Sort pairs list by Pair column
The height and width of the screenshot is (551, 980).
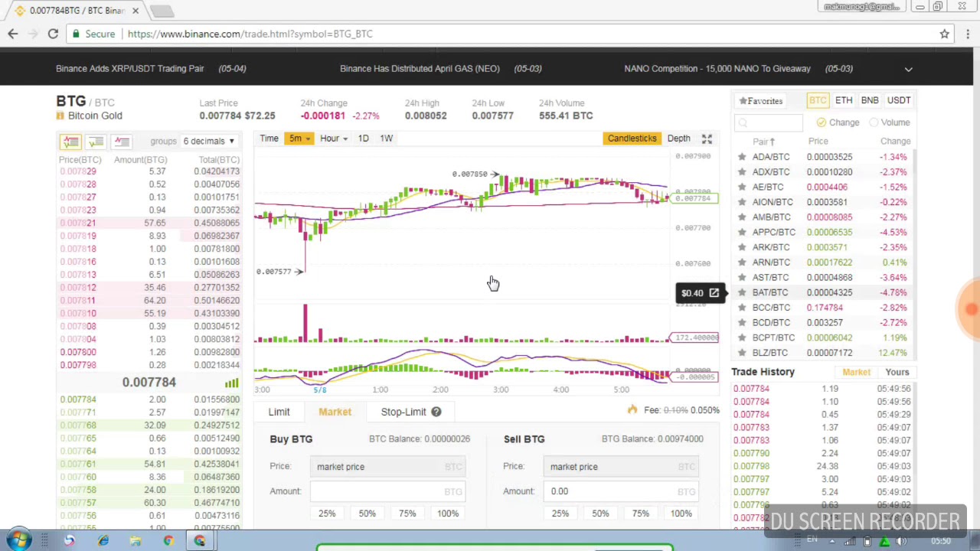(763, 142)
